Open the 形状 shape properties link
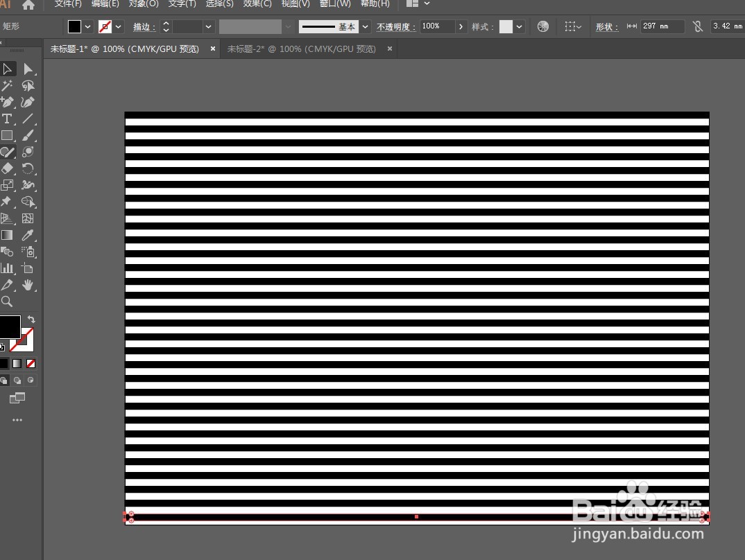745x560 pixels. click(x=607, y=27)
